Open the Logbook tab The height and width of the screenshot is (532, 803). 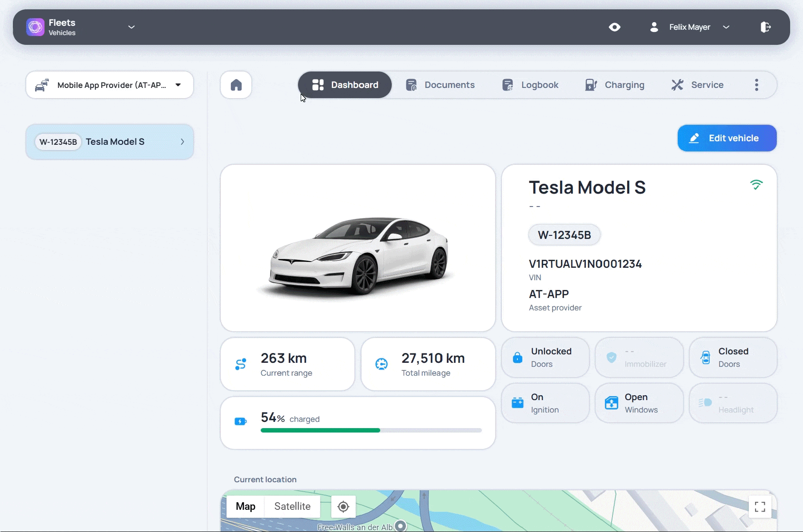click(530, 85)
